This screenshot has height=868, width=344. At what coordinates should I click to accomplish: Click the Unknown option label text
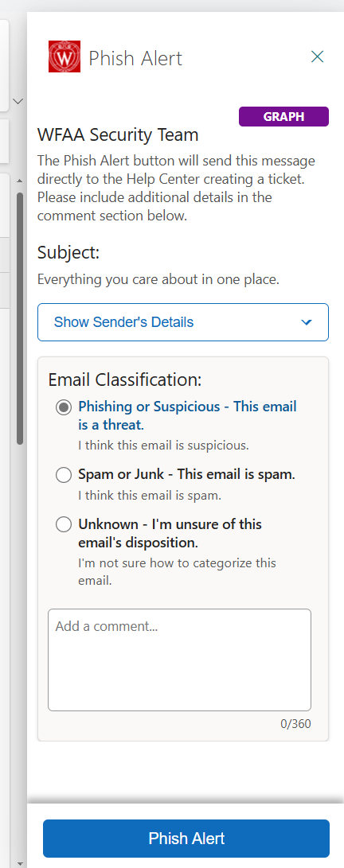click(x=170, y=532)
